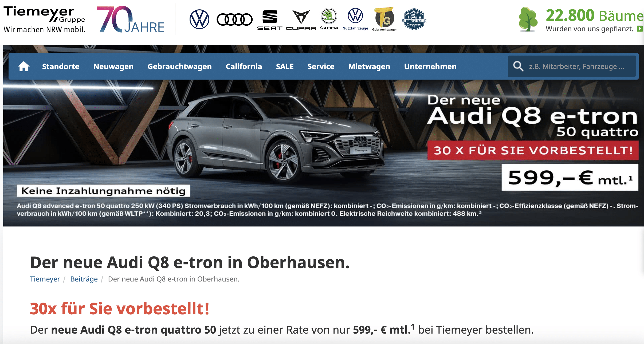
Task: Go to the SALE section
Action: (x=285, y=66)
